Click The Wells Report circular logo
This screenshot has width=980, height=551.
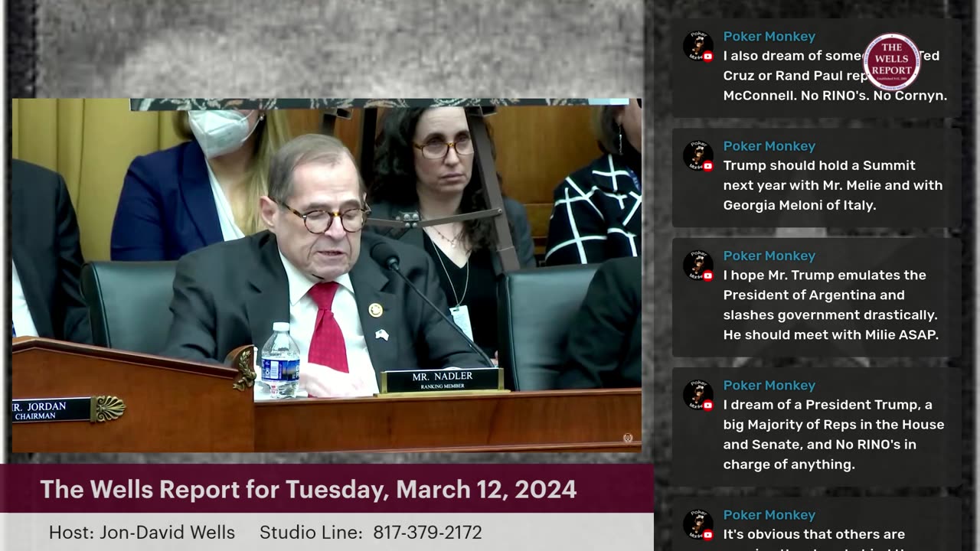[892, 62]
